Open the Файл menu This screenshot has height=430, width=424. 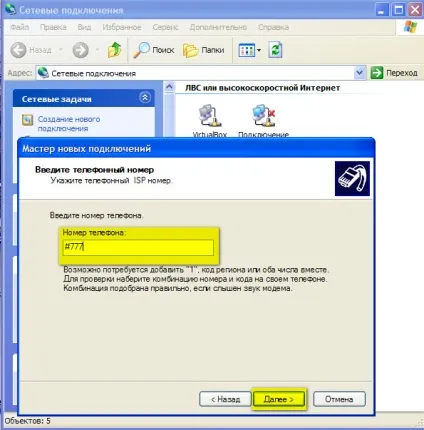[20, 27]
